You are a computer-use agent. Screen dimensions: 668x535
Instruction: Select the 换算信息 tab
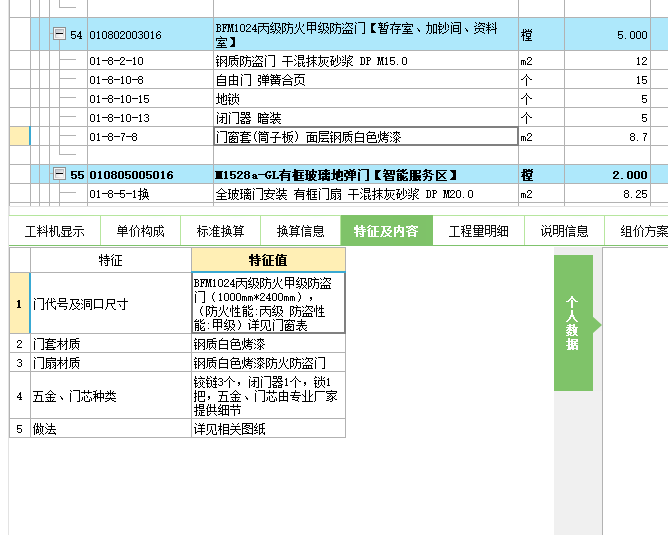pos(301,231)
